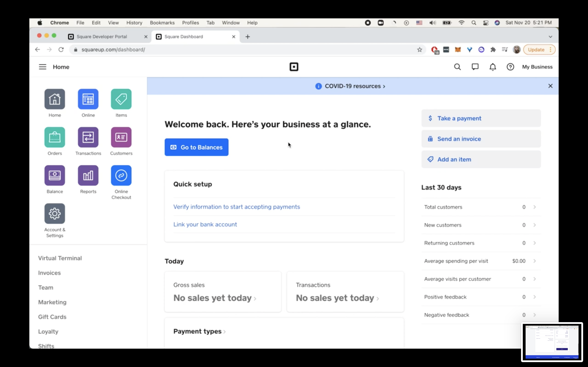Toggle the hamburger navigation menu

click(x=42, y=67)
